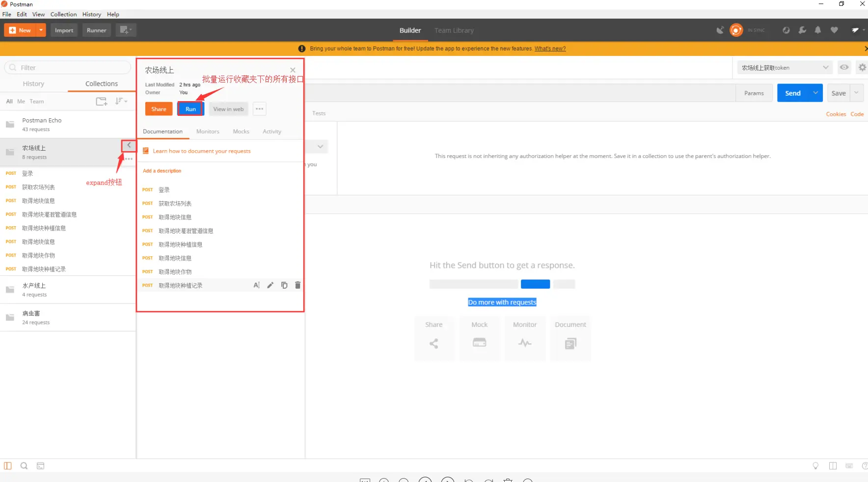Click the blue Run button
868x482 pixels.
(x=190, y=109)
